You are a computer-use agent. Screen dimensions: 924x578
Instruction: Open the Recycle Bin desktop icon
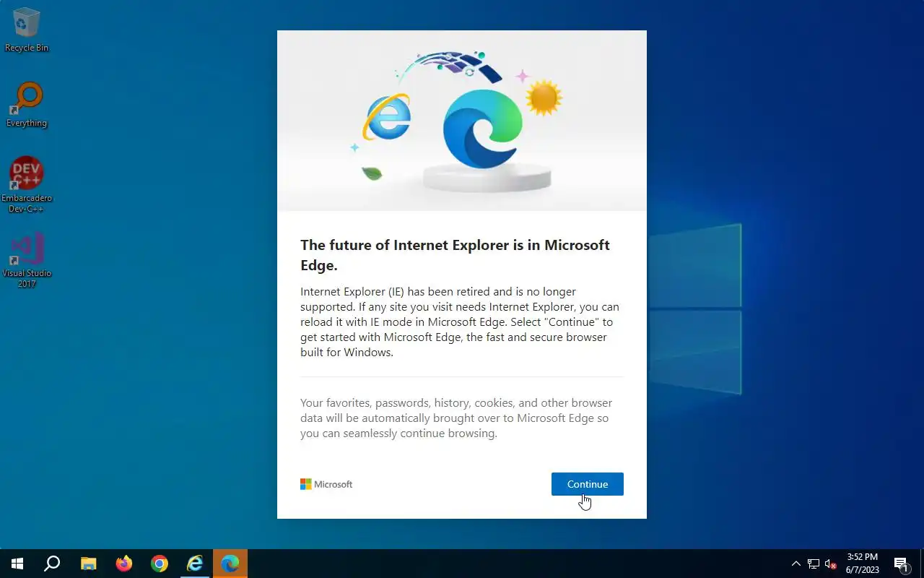point(27,30)
